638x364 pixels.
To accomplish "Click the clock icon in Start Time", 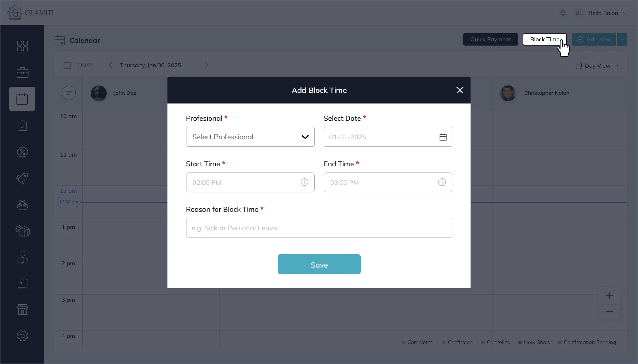I will point(304,182).
